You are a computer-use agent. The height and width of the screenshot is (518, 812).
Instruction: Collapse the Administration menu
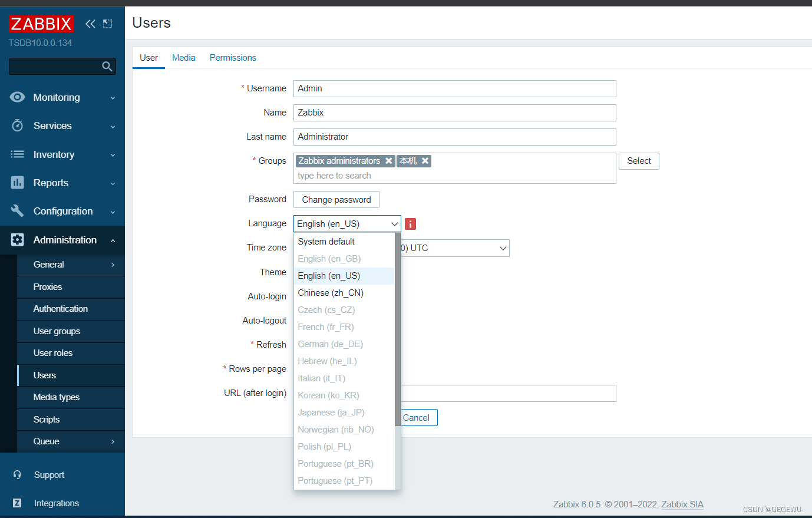point(62,240)
